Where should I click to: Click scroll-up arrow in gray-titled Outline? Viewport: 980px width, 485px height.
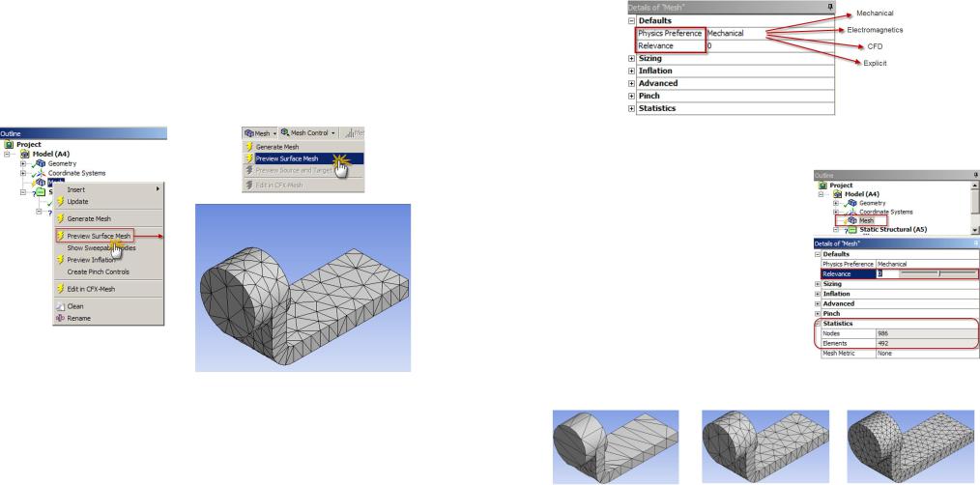[975, 185]
